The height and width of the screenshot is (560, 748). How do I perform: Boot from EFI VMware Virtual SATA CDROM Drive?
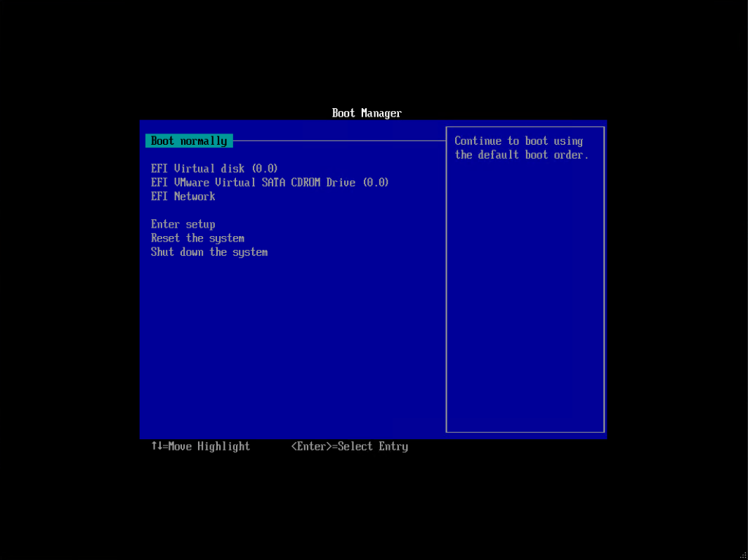pyautogui.click(x=269, y=183)
